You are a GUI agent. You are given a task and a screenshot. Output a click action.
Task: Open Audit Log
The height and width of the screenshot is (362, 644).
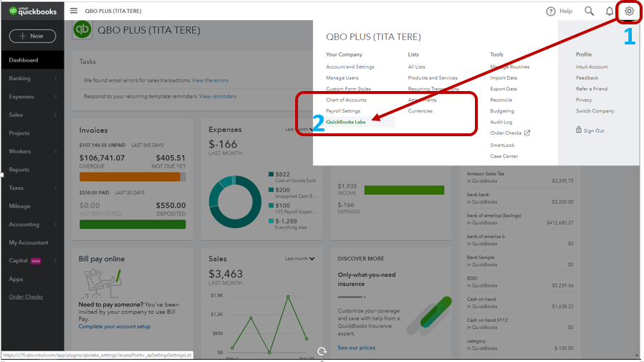click(x=501, y=122)
